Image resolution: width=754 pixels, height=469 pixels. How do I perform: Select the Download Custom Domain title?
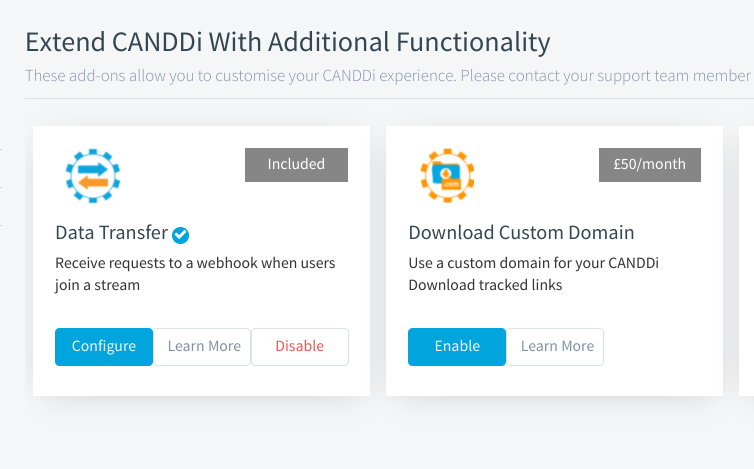(x=521, y=233)
